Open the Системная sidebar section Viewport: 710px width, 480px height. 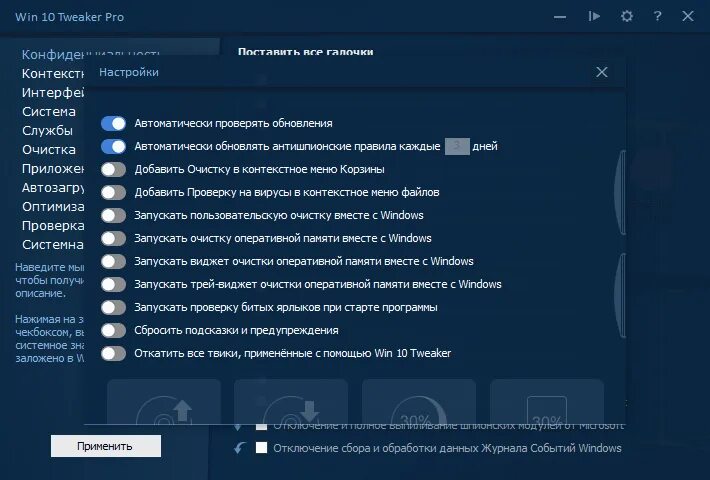(x=53, y=245)
